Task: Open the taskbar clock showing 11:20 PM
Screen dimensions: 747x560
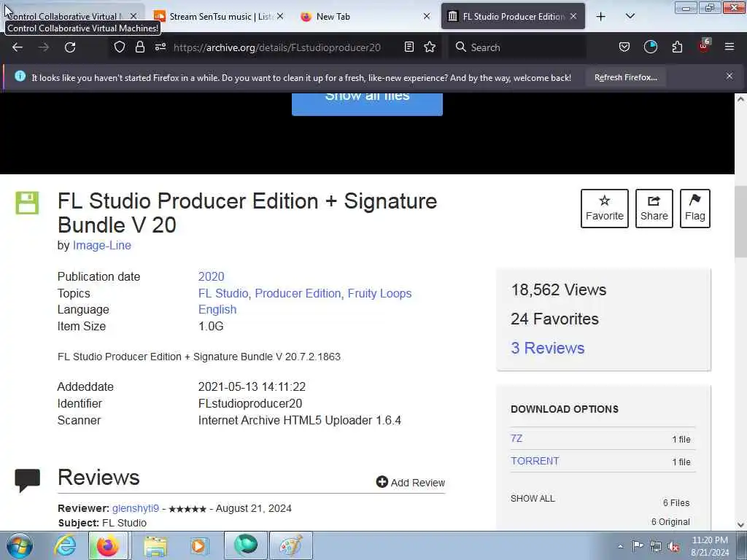Action: pos(710,546)
